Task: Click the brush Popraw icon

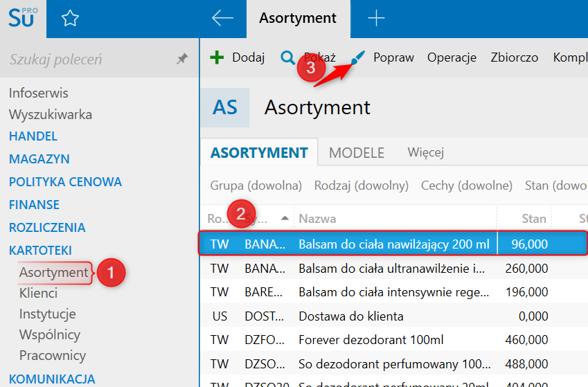Action: [x=357, y=57]
